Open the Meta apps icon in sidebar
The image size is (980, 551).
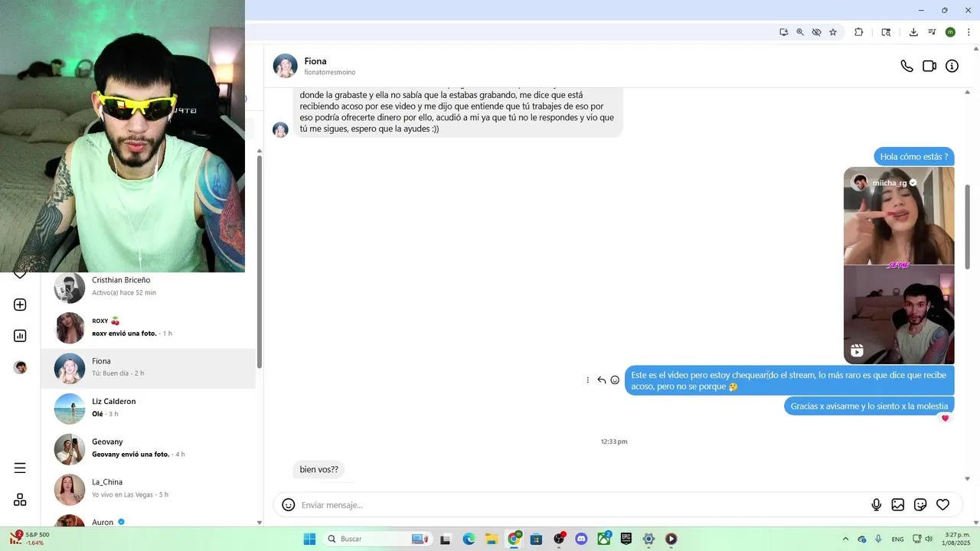pyautogui.click(x=20, y=500)
